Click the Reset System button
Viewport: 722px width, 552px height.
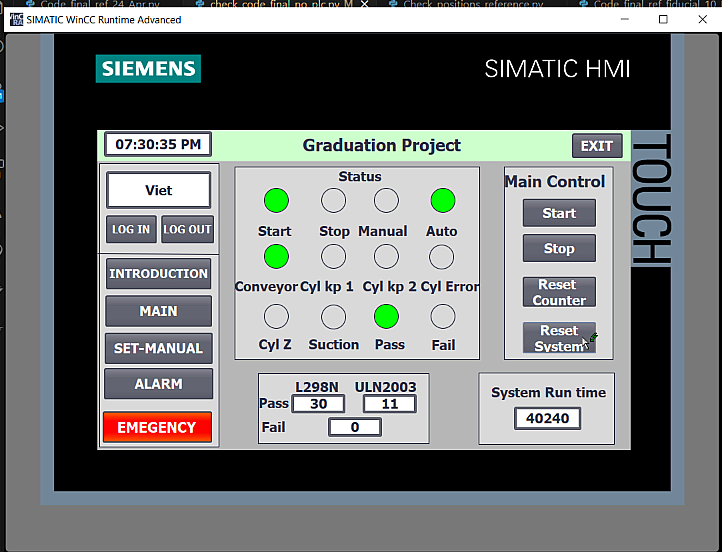tap(559, 338)
